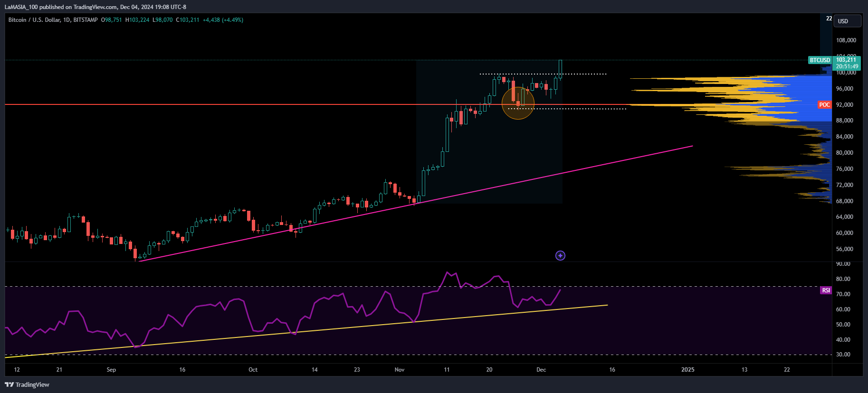
Task: Click the 108,000 price scale label
Action: [846, 40]
